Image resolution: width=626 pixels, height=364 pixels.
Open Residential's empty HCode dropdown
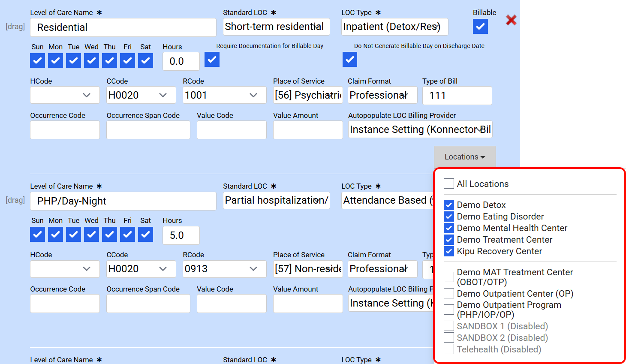tap(65, 95)
